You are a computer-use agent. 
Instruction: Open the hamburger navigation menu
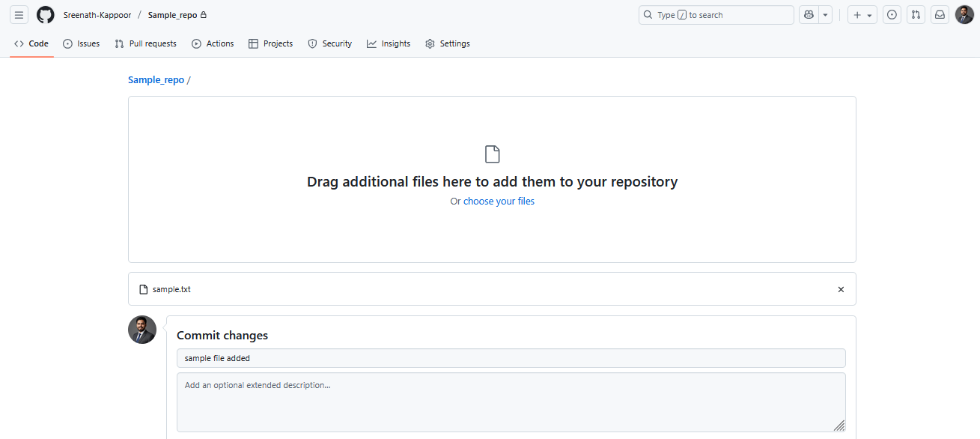19,15
